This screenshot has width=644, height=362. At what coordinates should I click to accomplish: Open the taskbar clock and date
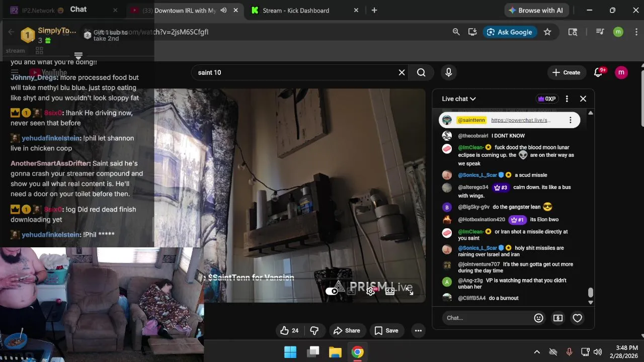(623, 351)
